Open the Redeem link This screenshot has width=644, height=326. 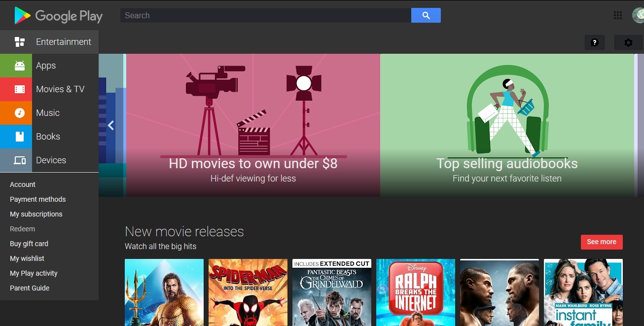tap(22, 229)
